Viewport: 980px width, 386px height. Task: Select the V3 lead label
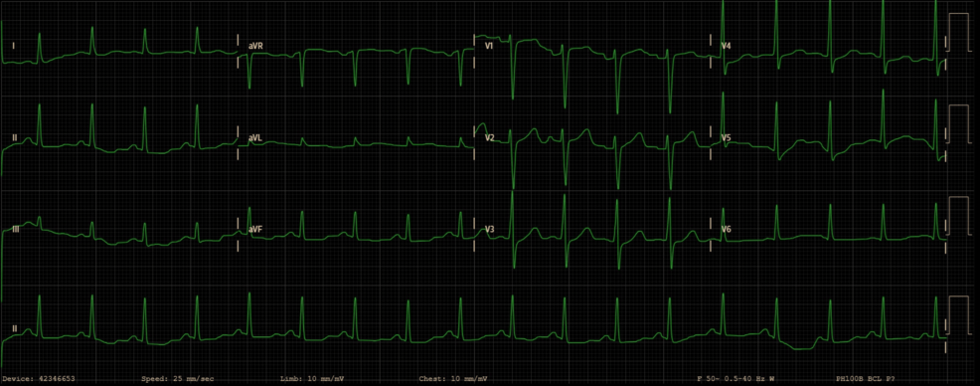[490, 230]
